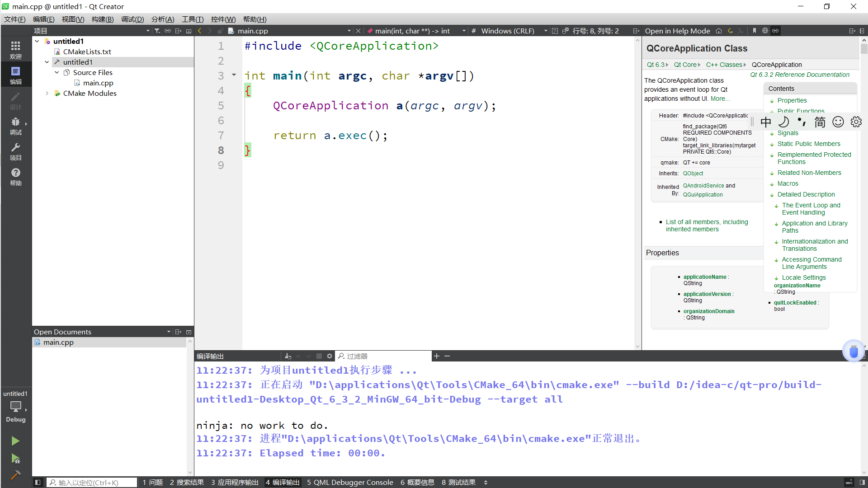
Task: Select CMakeLists.txt in project tree
Action: coord(87,52)
